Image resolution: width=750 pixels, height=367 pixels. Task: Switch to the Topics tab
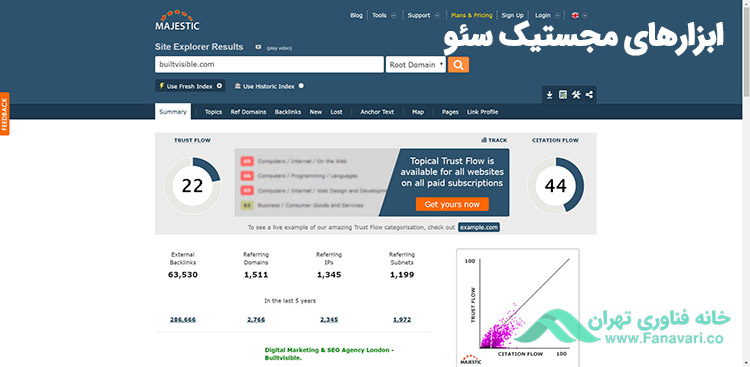tap(213, 112)
